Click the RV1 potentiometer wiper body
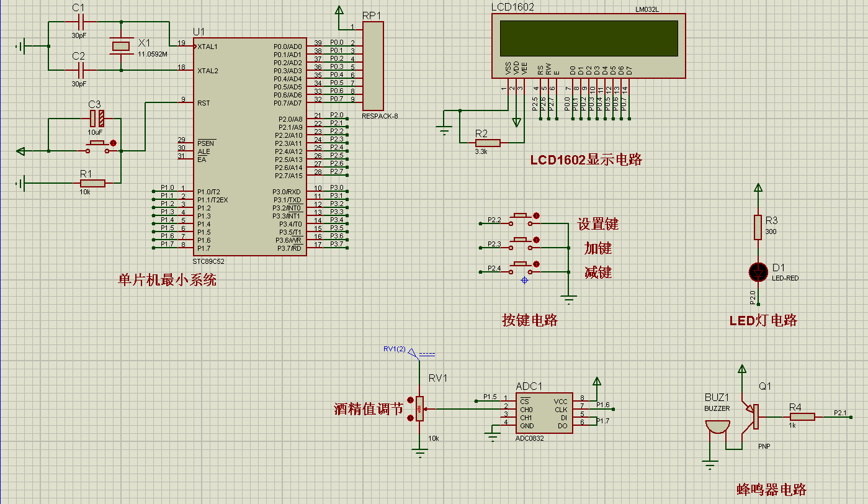This screenshot has height=504, width=868. (420, 409)
